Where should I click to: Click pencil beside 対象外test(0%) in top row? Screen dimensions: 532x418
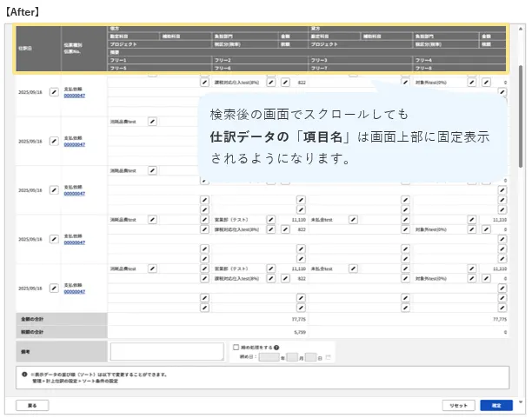point(472,82)
